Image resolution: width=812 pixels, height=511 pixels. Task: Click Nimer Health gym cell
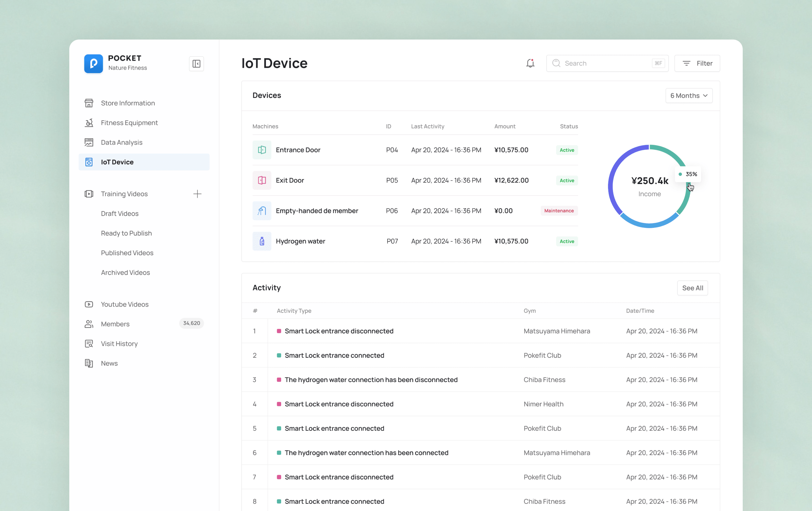pos(543,404)
